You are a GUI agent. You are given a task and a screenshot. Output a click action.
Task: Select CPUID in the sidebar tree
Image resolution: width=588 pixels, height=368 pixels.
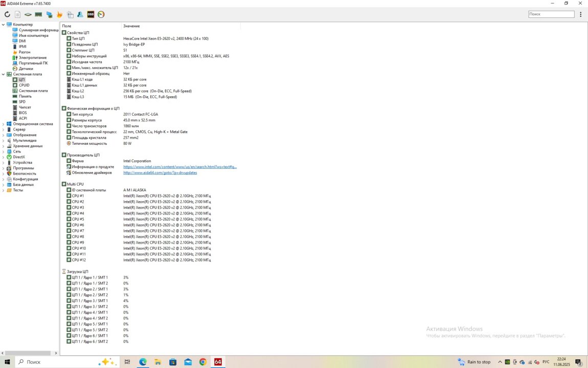point(24,85)
